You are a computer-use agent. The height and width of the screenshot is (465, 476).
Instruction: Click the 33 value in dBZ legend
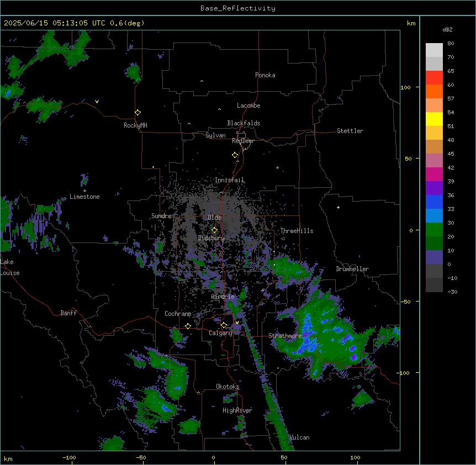(x=451, y=209)
